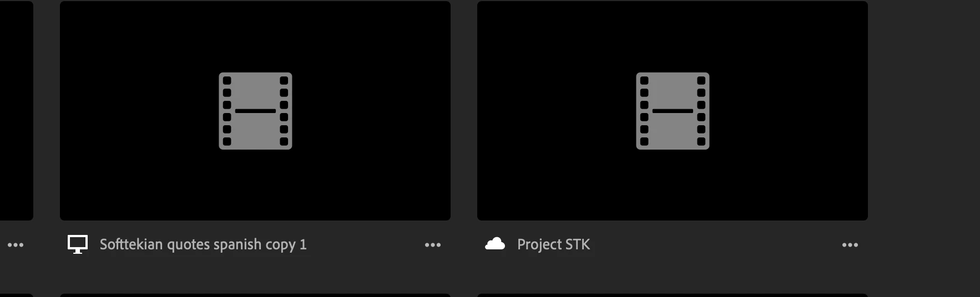
Task: Select the cut-off thumbnail at the left edge
Action: [x=17, y=111]
